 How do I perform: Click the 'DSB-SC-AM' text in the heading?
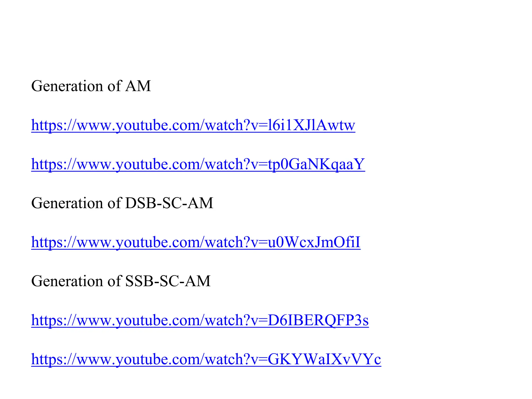(x=169, y=203)
